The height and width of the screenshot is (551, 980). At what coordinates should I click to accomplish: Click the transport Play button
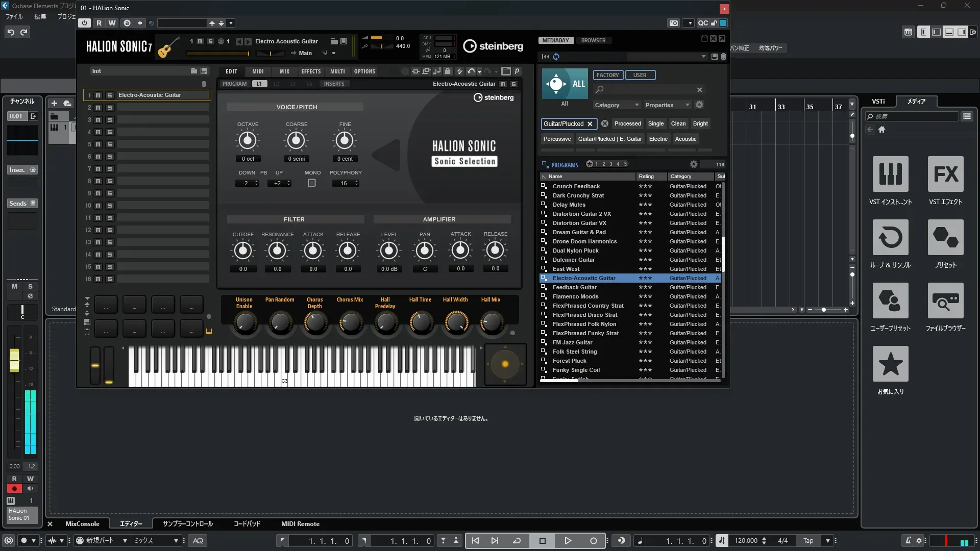[568, 540]
